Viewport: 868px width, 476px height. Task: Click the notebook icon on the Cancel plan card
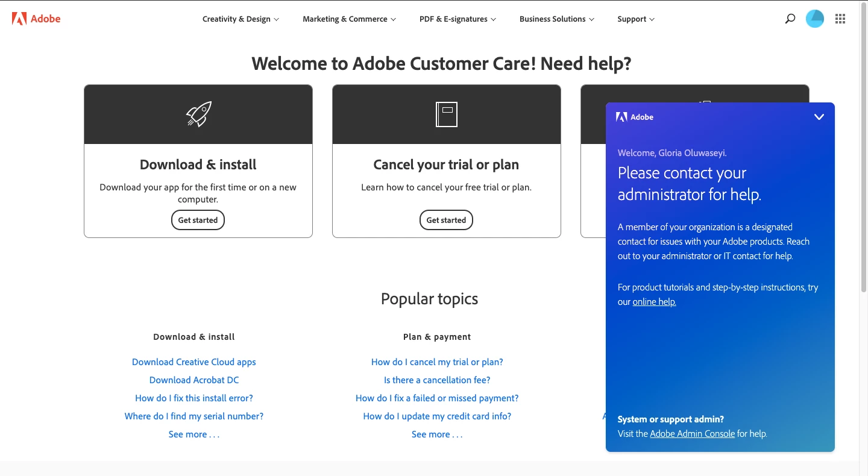(447, 114)
